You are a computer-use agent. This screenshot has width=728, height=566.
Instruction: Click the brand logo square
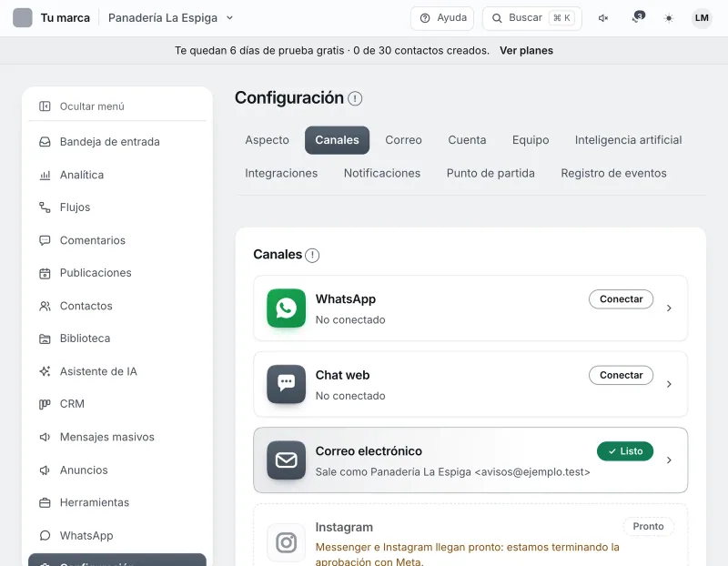click(x=22, y=18)
